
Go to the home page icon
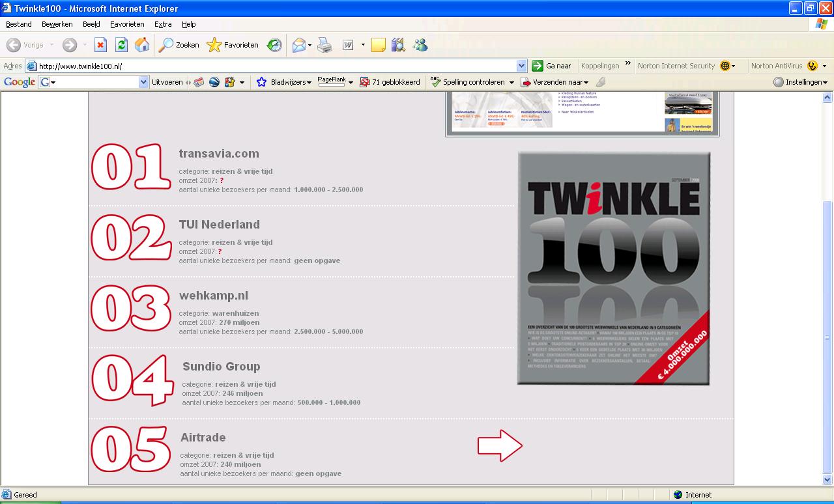point(142,45)
